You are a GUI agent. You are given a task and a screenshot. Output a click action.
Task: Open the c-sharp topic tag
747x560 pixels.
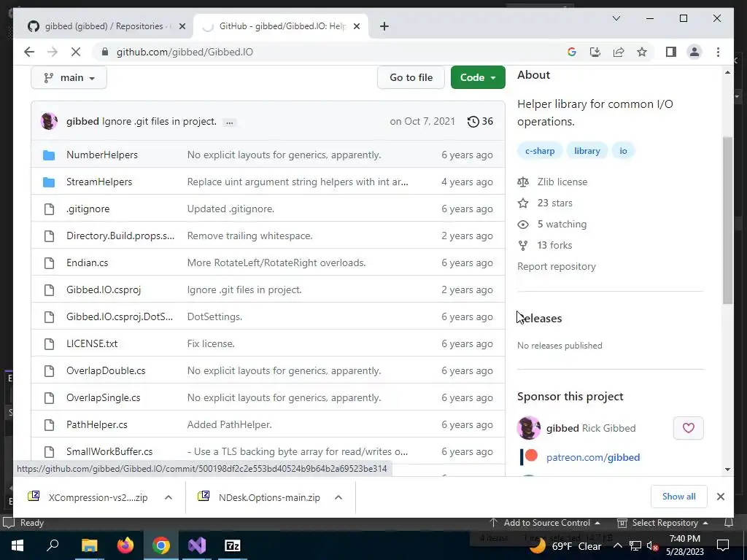tap(540, 151)
